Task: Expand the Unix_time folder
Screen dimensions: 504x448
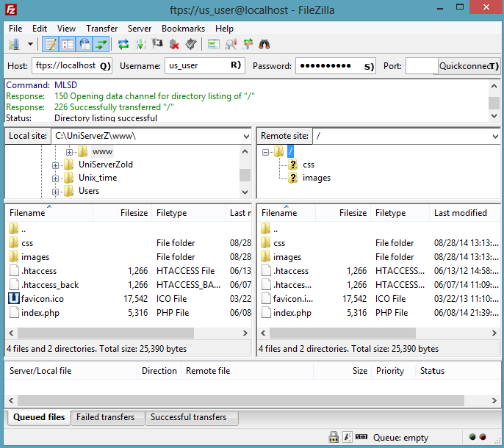Action: (55, 178)
